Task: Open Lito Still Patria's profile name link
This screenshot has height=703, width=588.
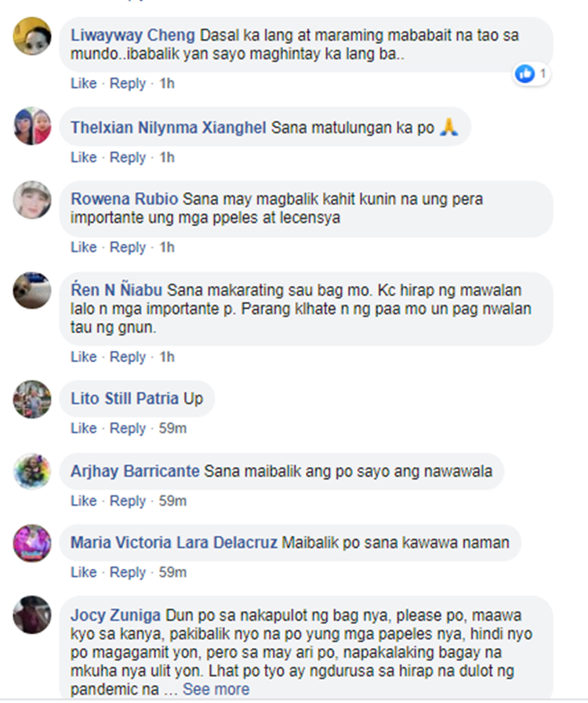Action: click(x=136, y=399)
